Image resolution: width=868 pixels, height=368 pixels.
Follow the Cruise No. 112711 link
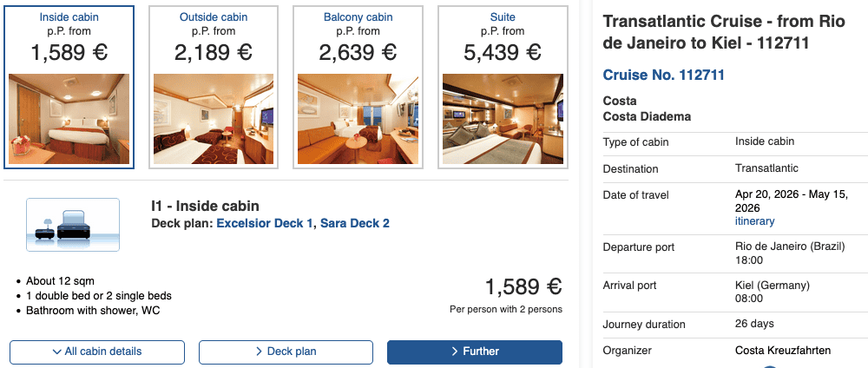tap(664, 75)
